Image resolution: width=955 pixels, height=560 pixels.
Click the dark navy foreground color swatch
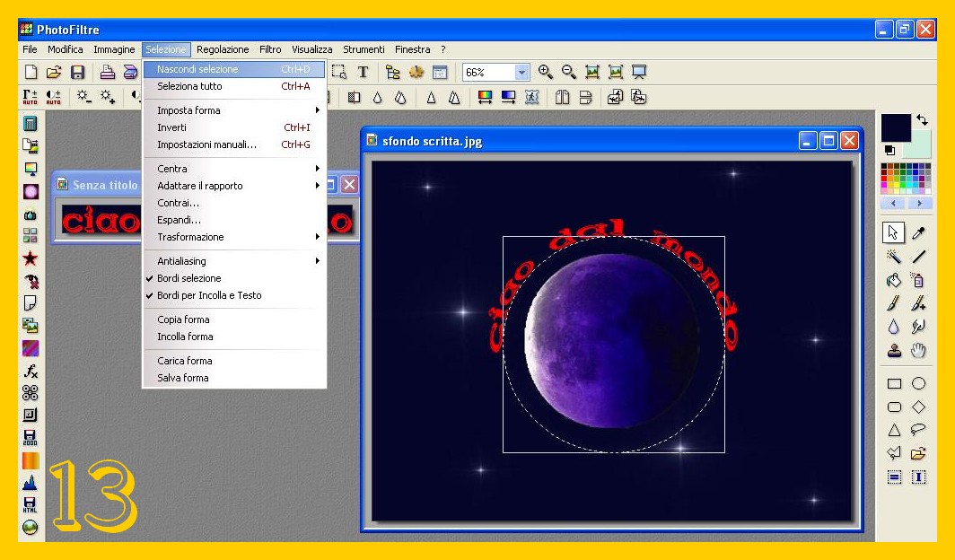click(x=895, y=127)
